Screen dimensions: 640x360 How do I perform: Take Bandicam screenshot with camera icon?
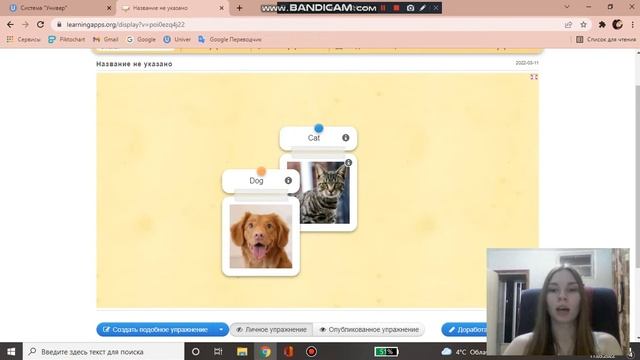point(410,8)
